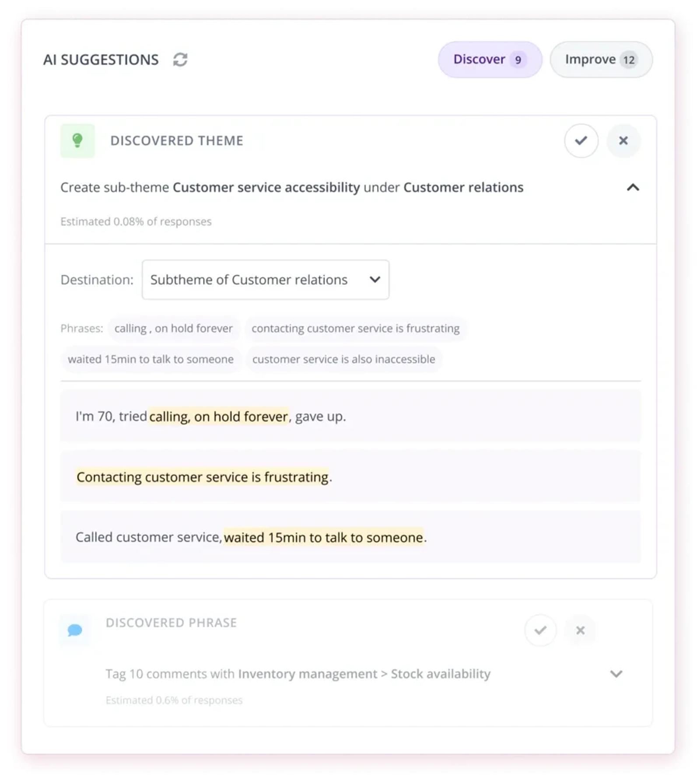The height and width of the screenshot is (781, 700).
Task: Click the 'DISCOVERED PHRASE' label
Action: pos(171,623)
